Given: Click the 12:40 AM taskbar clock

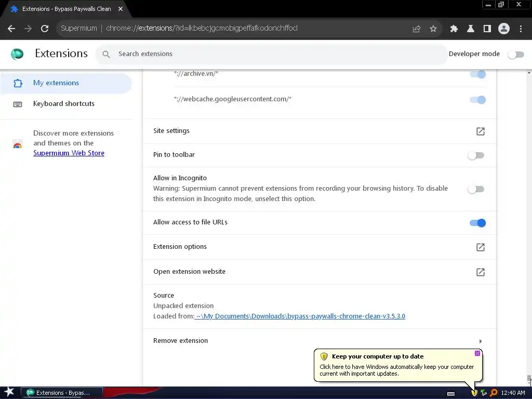Looking at the screenshot, I should click(513, 393).
